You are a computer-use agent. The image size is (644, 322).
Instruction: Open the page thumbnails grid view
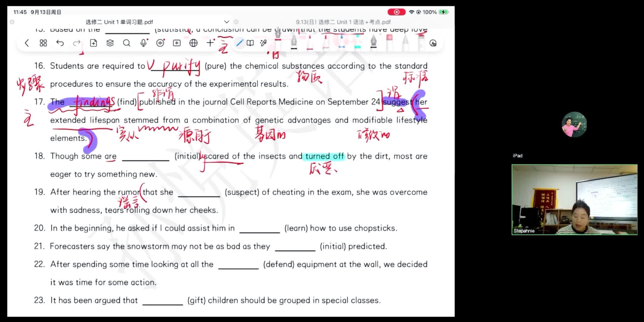point(43,43)
